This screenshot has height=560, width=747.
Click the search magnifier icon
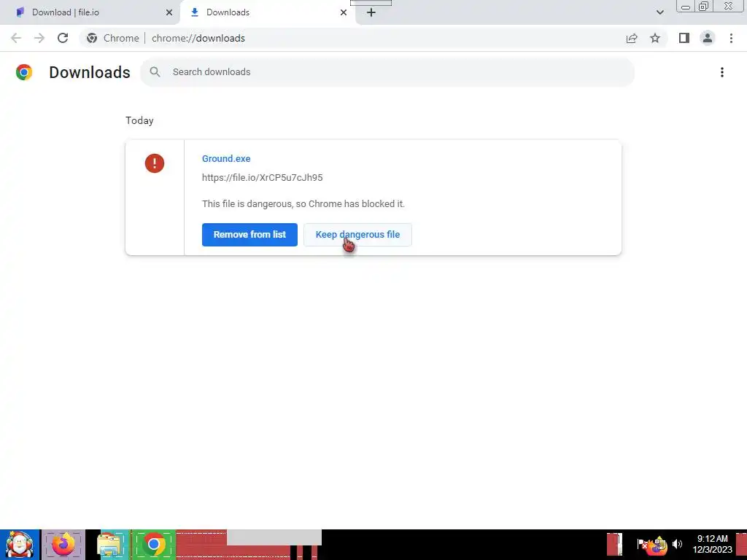[155, 72]
